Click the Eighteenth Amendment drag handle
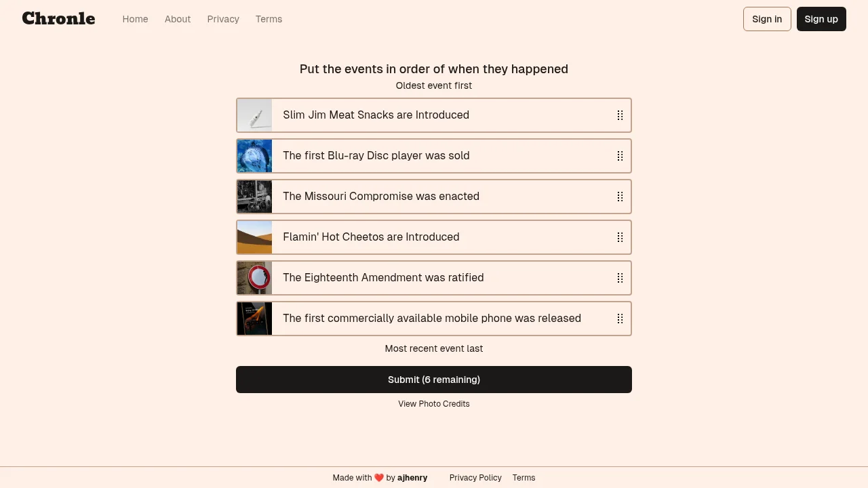The width and height of the screenshot is (868, 488). 620,278
